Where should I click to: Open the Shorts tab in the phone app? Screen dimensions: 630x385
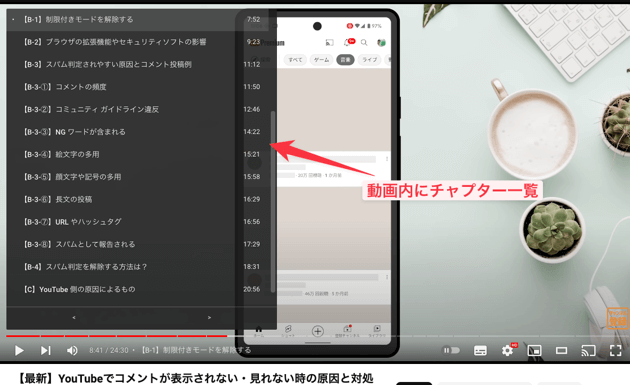coord(288,331)
